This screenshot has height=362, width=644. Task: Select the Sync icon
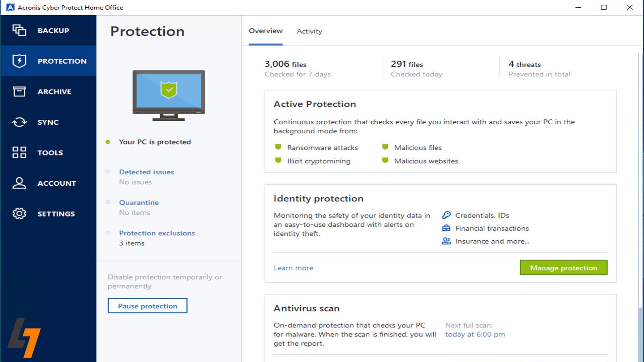pyautogui.click(x=19, y=122)
